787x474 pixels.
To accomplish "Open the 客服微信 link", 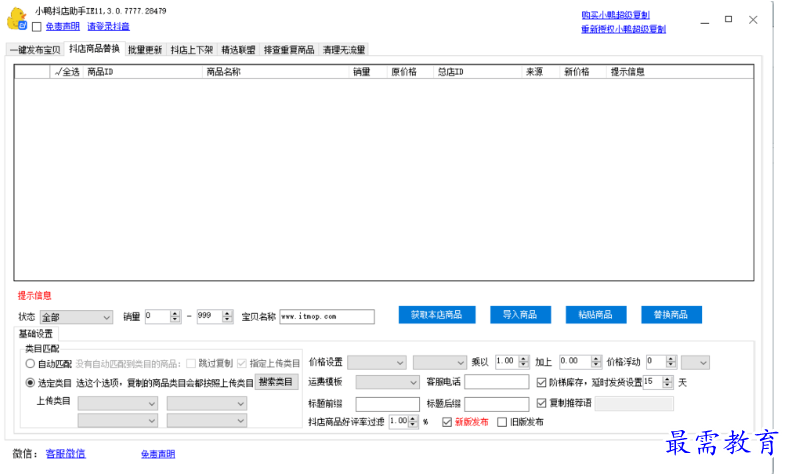I will [65, 454].
